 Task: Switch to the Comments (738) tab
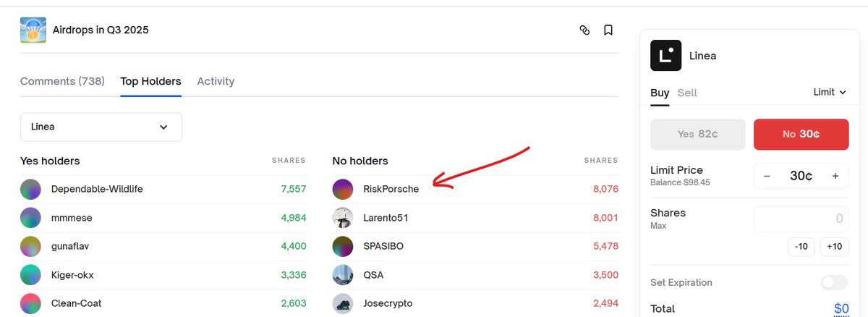pos(62,81)
